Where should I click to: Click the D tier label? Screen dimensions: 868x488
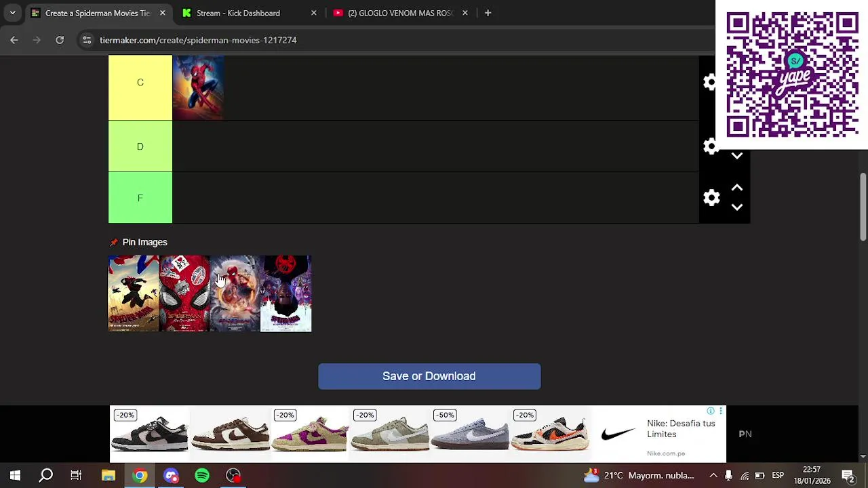(x=140, y=146)
